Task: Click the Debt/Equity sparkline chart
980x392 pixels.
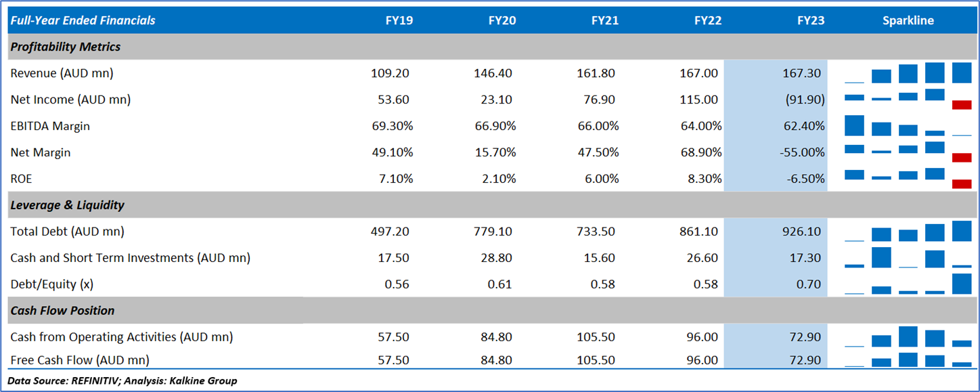Action: [x=908, y=284]
